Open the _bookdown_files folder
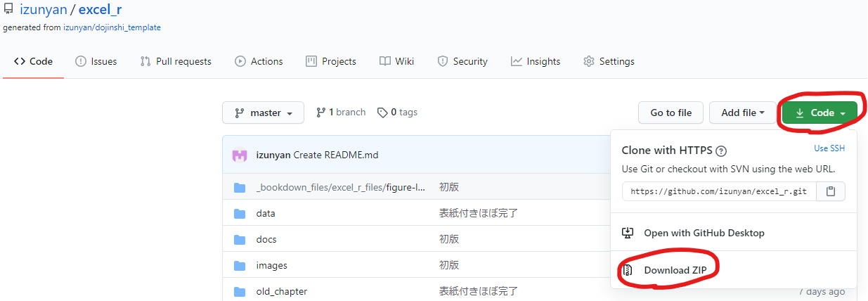The image size is (868, 301). coord(342,187)
